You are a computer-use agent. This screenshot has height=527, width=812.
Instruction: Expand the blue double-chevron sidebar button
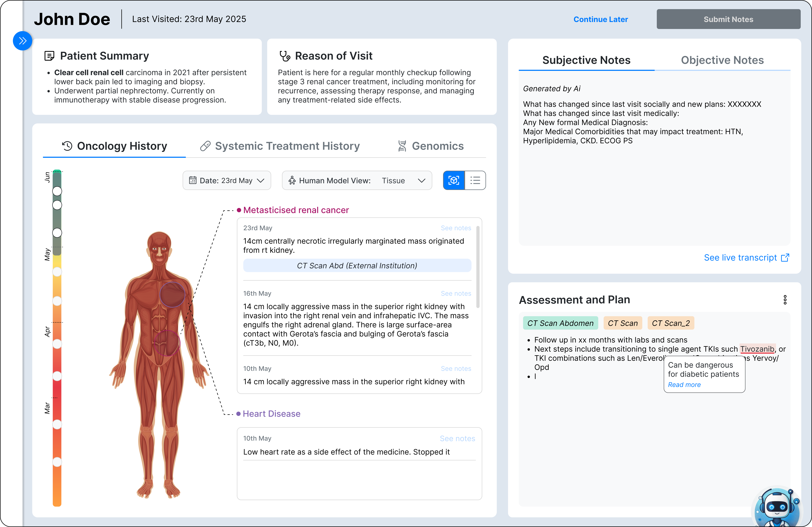click(23, 41)
